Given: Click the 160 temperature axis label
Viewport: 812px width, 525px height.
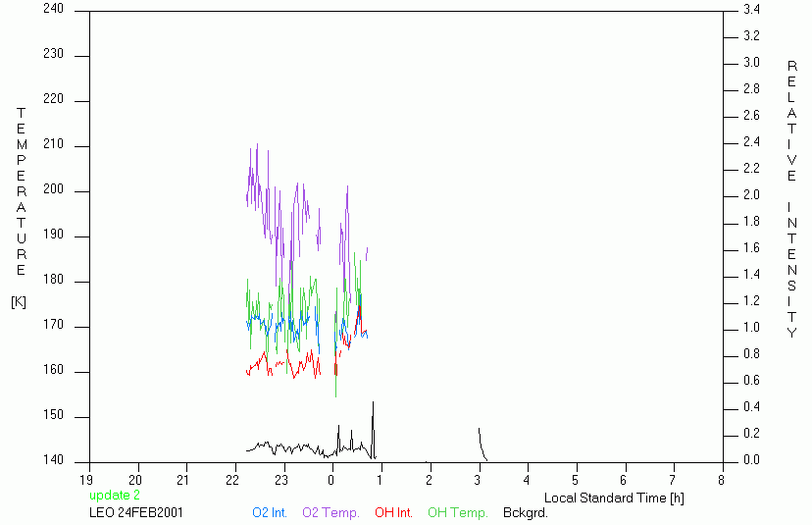Looking at the screenshot, I should [x=53, y=370].
